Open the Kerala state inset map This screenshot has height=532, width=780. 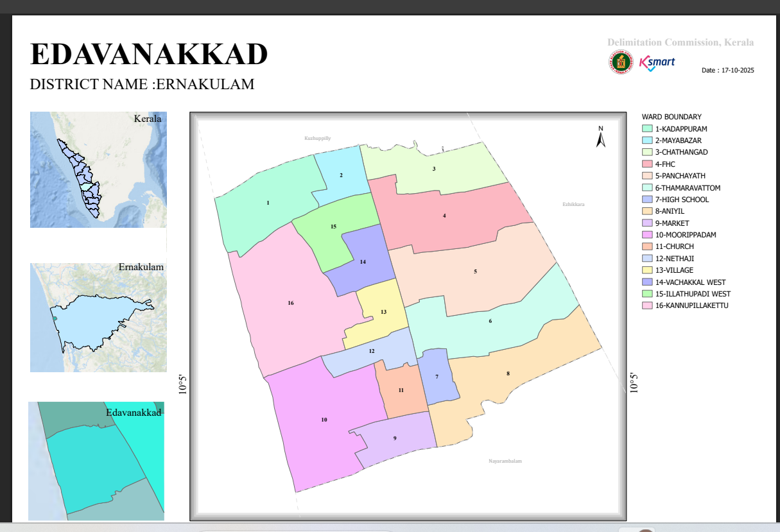(98, 169)
